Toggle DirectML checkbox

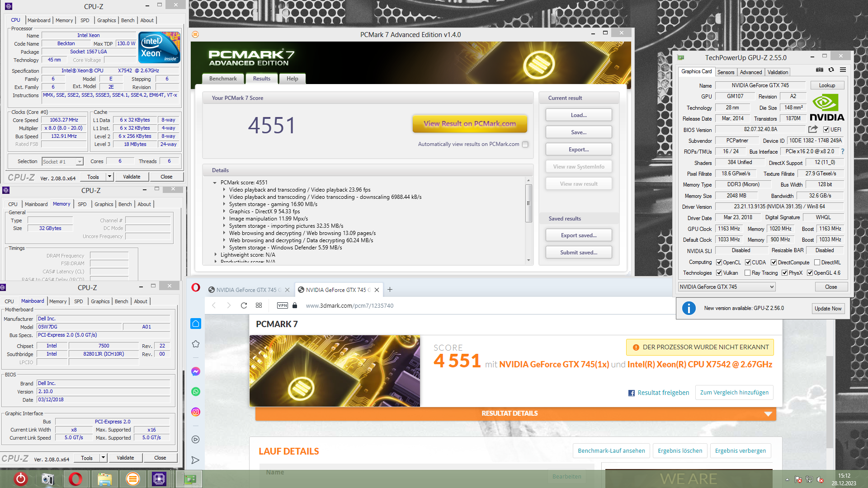(x=817, y=263)
